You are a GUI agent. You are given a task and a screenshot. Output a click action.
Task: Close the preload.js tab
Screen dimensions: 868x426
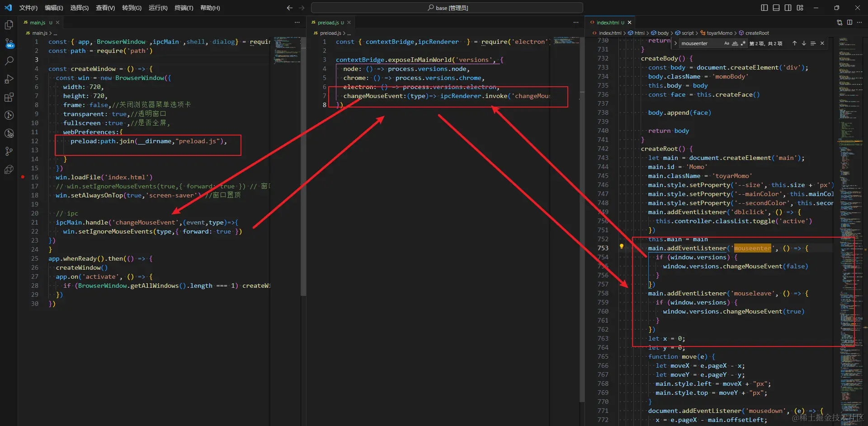pyautogui.click(x=349, y=23)
